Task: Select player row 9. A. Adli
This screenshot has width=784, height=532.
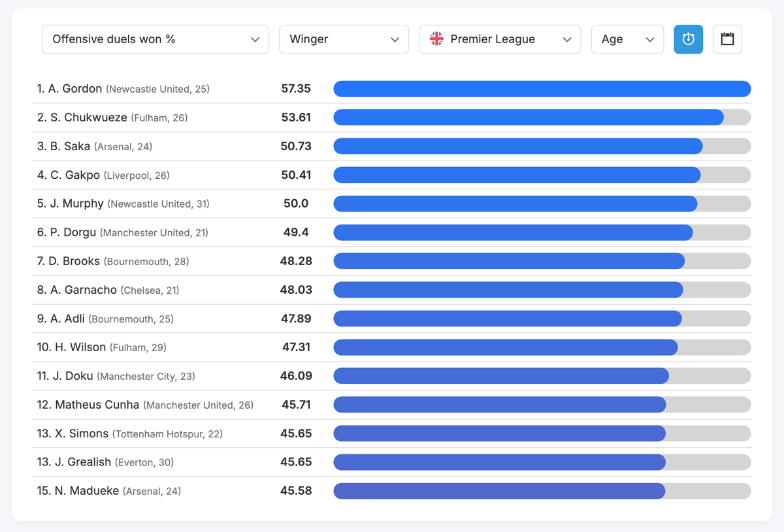Action: (x=393, y=319)
